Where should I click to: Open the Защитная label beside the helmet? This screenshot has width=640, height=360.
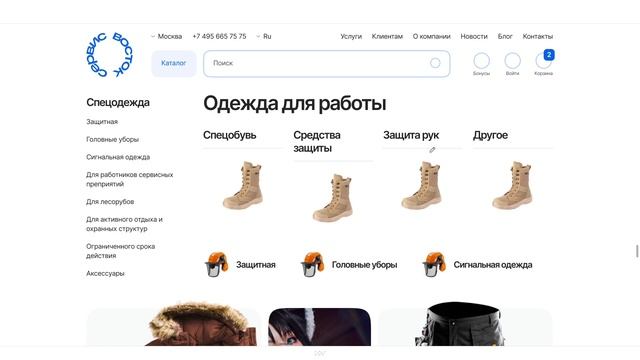point(256,265)
